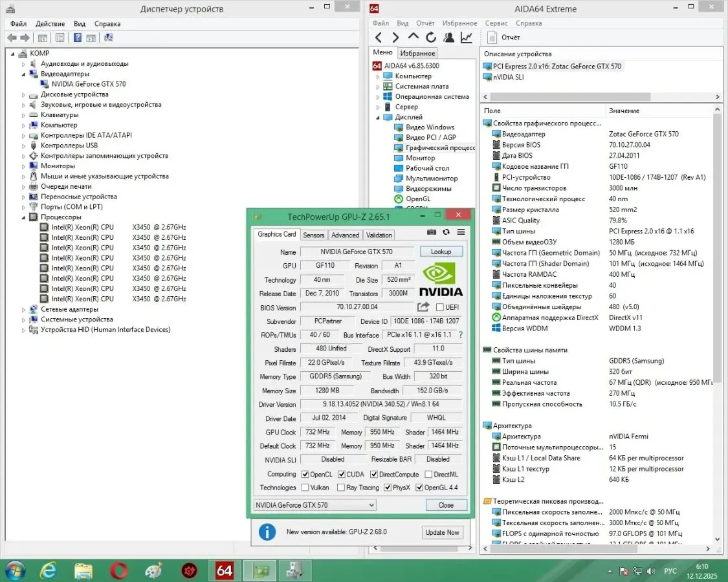Click the AIDA64 graph chart icon
728x582 pixels.
(x=466, y=38)
